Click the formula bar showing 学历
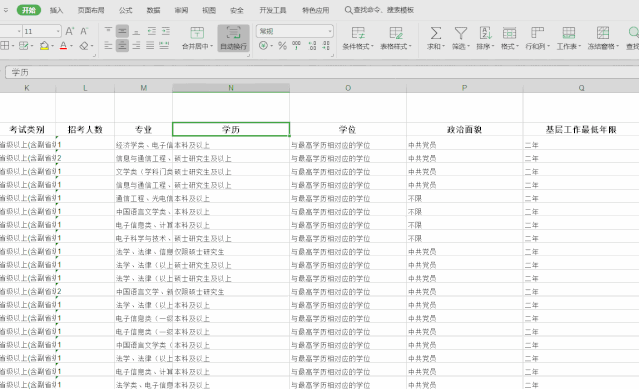 [322, 73]
